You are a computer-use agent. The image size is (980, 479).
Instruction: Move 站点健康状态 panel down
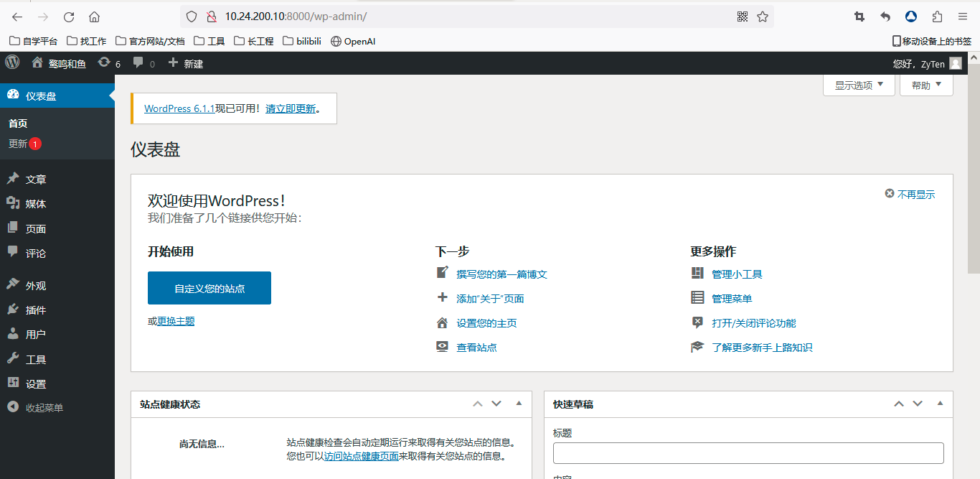pyautogui.click(x=496, y=404)
